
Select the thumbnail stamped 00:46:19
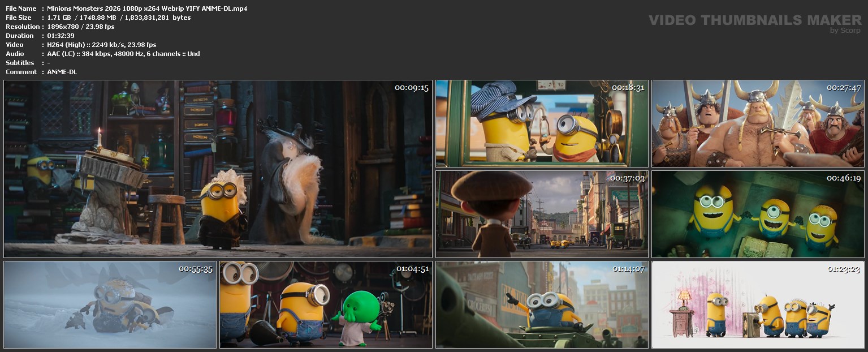click(x=758, y=214)
